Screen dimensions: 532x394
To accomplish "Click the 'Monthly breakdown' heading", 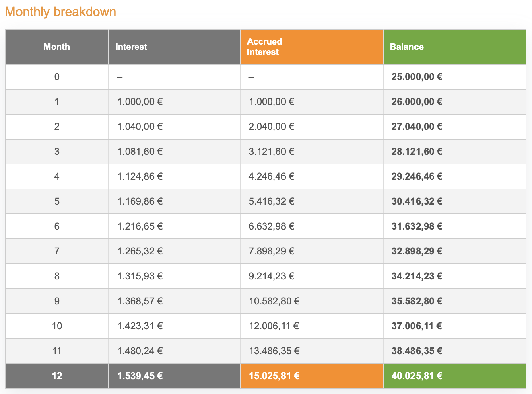I will (x=60, y=12).
